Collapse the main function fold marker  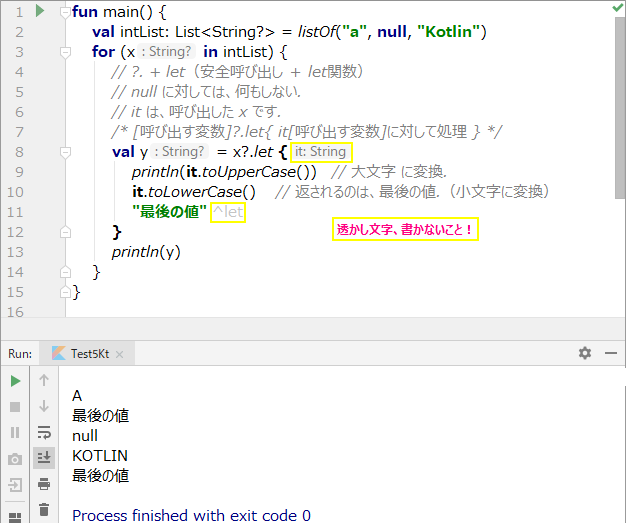tap(63, 12)
